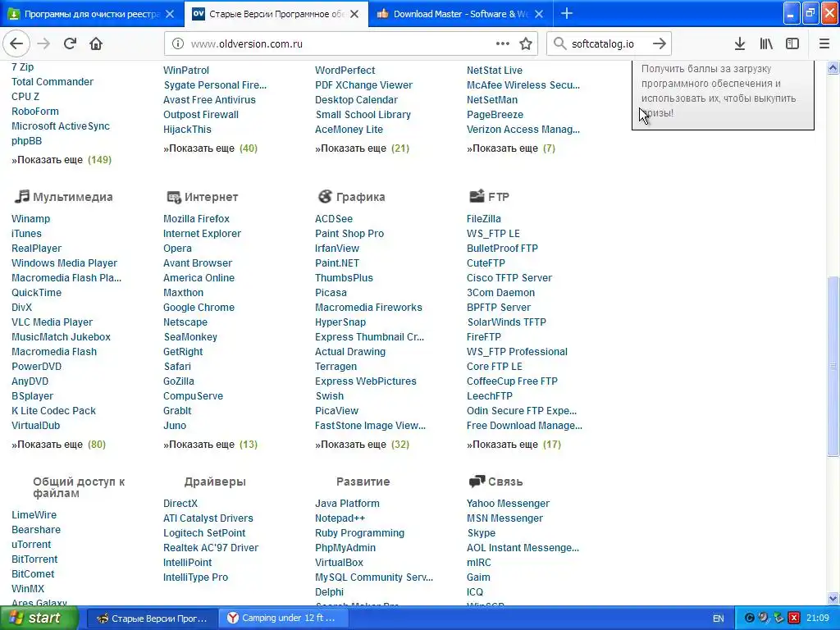Click the vertical scrollbar thumb
The height and width of the screenshot is (630, 840).
(833, 367)
